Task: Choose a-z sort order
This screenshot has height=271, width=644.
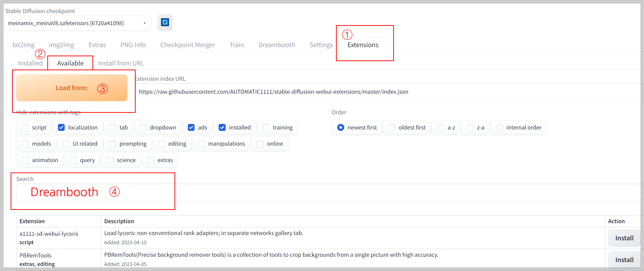Action: 441,127
